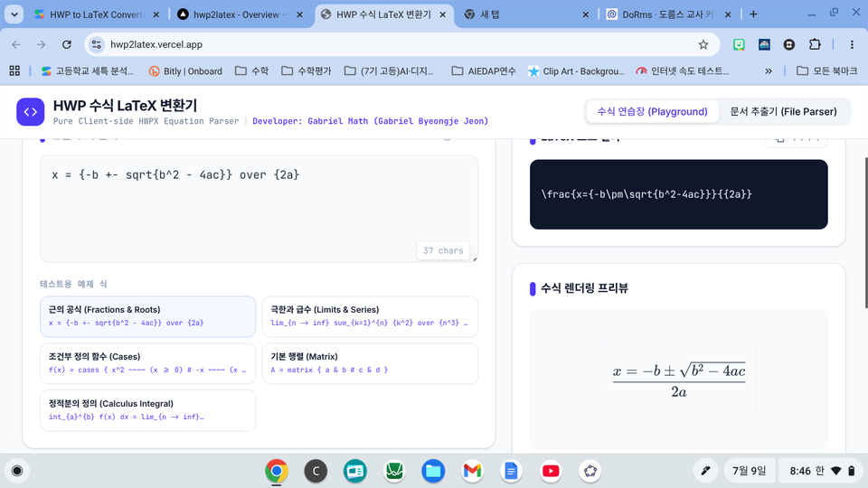Open the 수학평가 bookmark folder
Screen dimensions: 868x488
coord(307,70)
